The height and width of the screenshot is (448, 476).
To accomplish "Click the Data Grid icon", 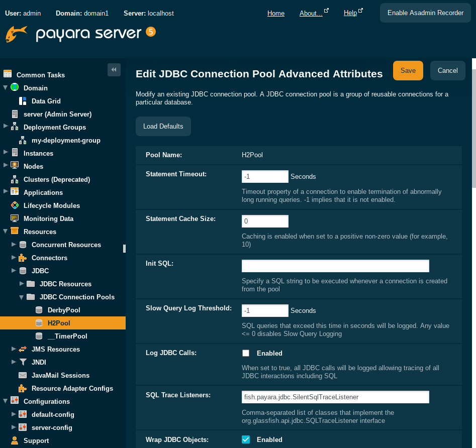I will (x=23, y=101).
